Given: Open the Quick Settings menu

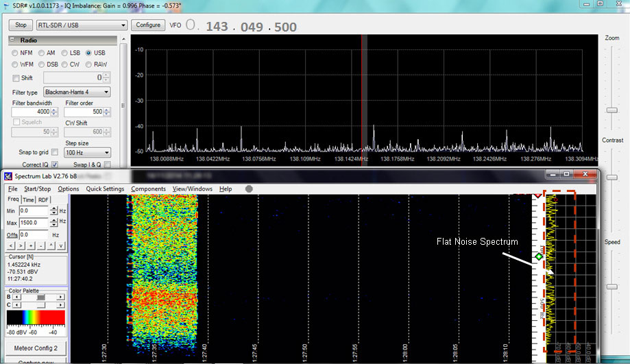Looking at the screenshot, I should click(x=105, y=189).
